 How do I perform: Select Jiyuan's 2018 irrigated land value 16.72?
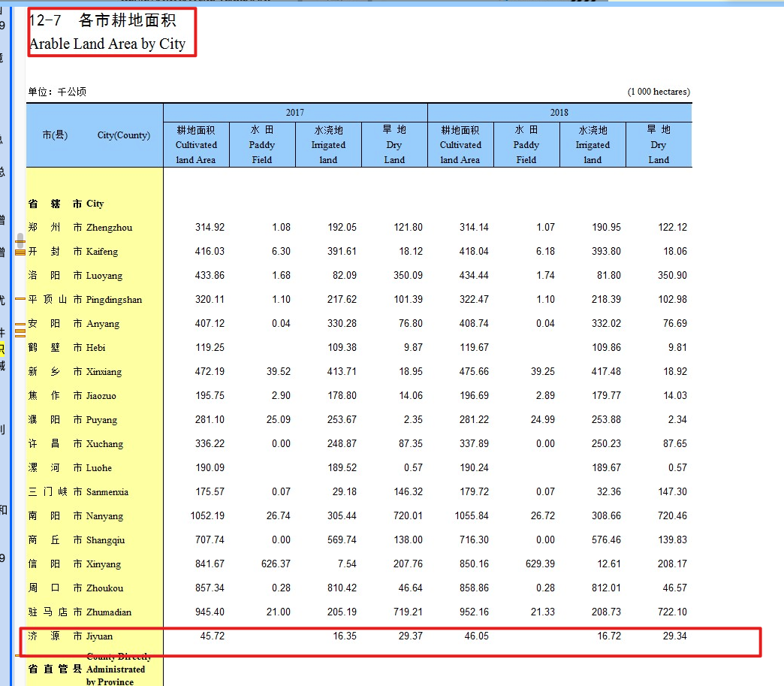607,636
